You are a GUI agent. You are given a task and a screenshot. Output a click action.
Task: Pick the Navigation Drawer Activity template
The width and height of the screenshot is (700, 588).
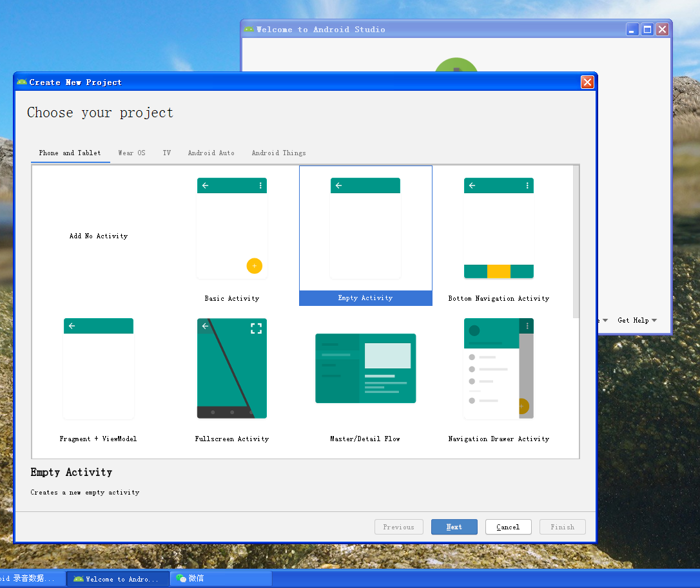coord(499,377)
